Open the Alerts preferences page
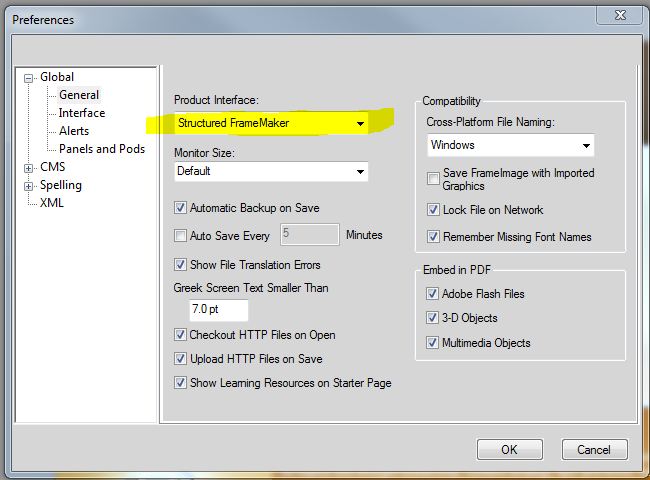 (74, 131)
